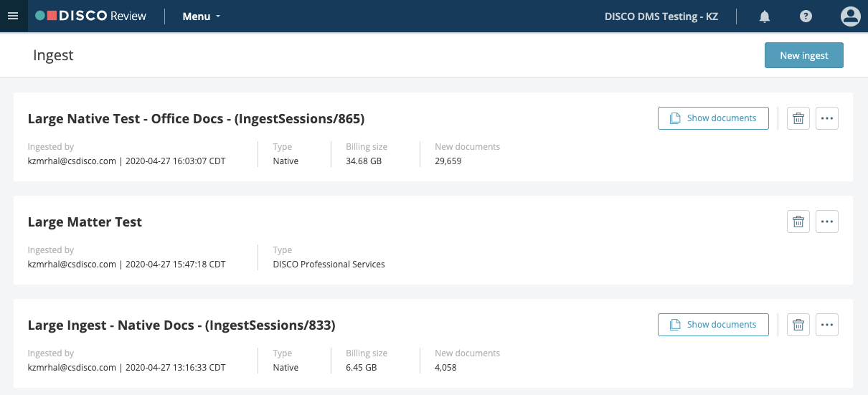Delete the Large Native Test ingest
868x395 pixels.
coord(798,118)
